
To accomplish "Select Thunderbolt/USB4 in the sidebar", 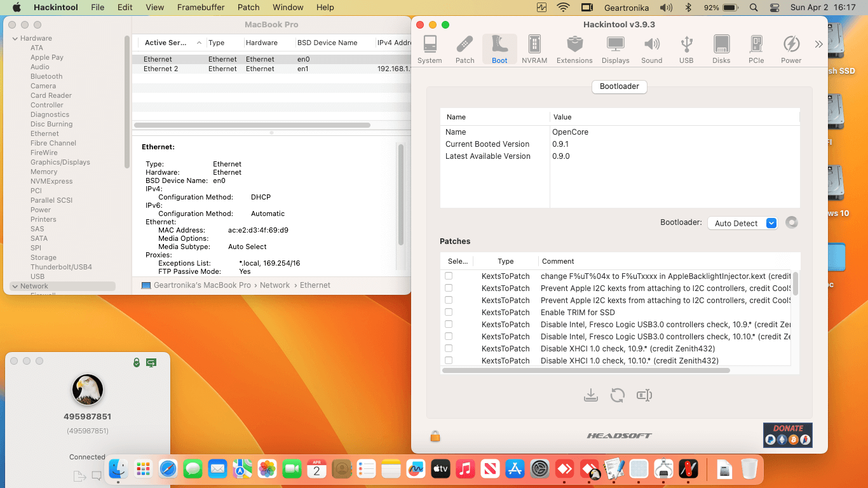I will 61,268.
